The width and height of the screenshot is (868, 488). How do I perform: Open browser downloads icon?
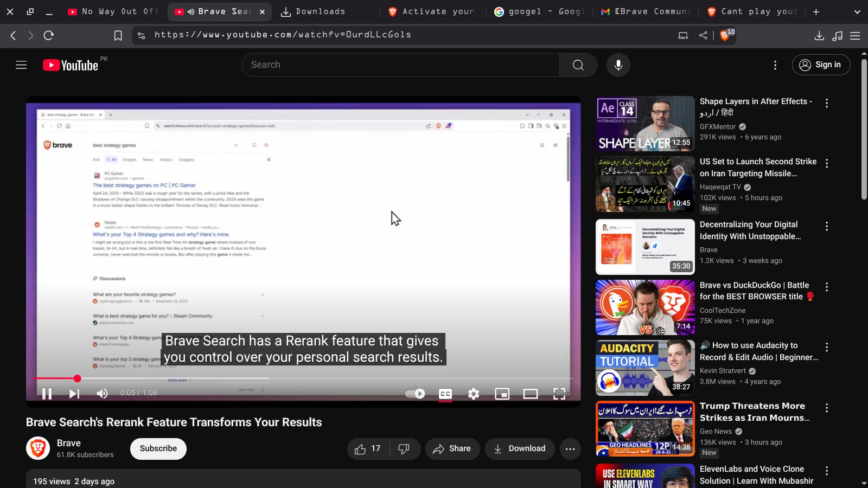(x=819, y=35)
